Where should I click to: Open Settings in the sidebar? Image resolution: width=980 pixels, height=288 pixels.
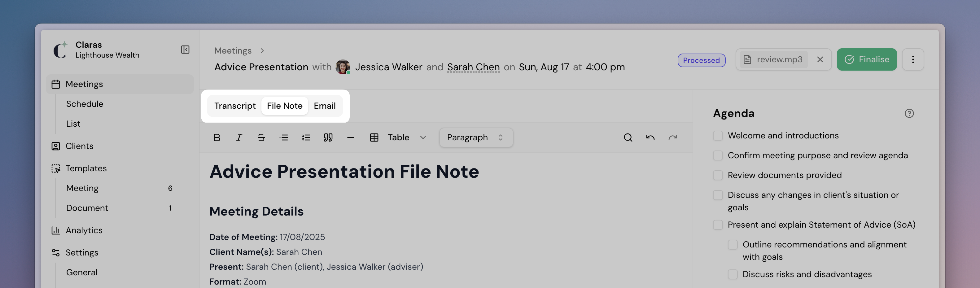click(x=81, y=253)
